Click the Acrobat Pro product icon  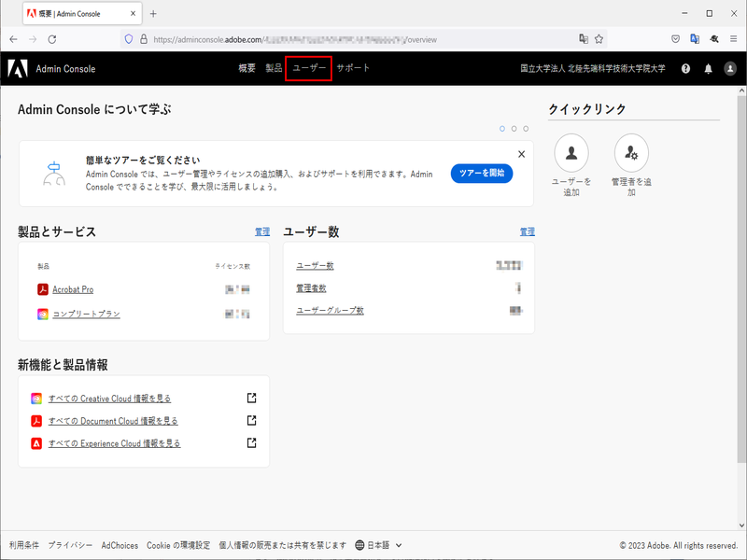click(43, 289)
